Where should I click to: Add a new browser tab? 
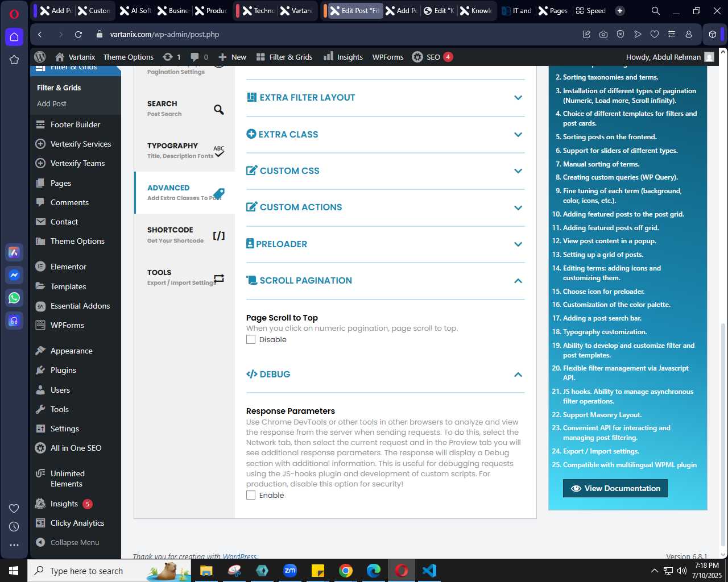pyautogui.click(x=620, y=10)
